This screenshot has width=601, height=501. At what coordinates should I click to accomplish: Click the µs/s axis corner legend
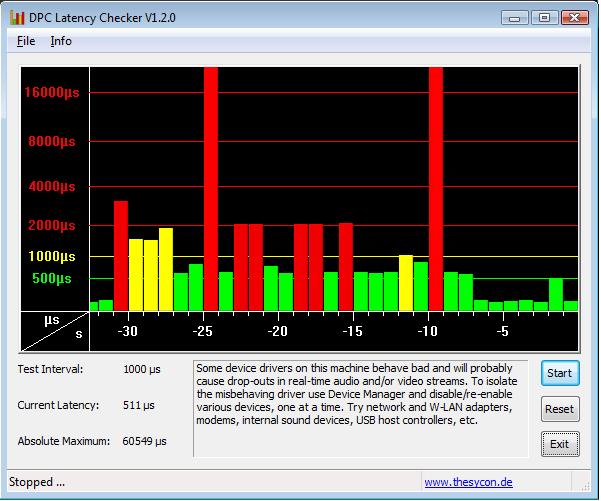55,331
